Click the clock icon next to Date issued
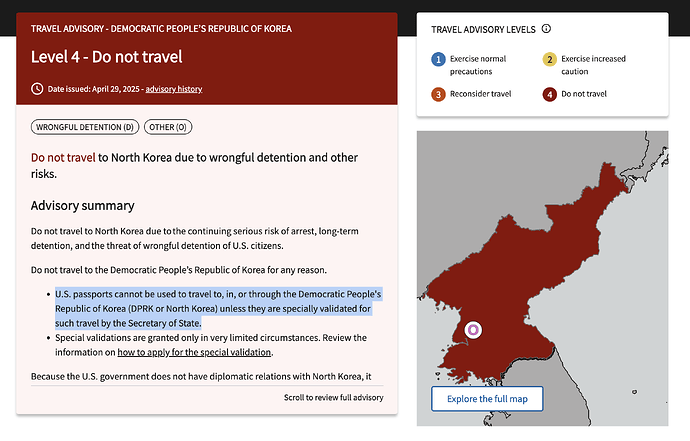Screen dimensions: 690x441 point(38,89)
